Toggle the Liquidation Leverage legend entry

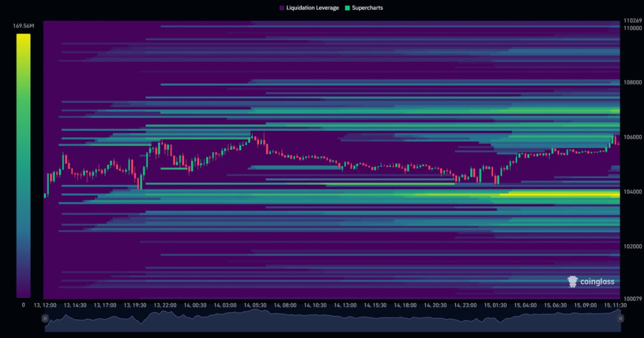(x=312, y=8)
